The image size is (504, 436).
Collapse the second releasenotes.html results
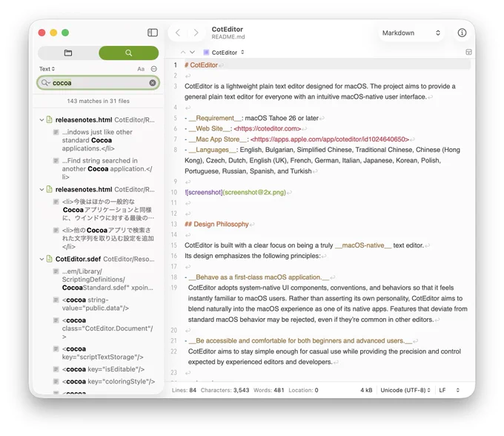coord(42,190)
